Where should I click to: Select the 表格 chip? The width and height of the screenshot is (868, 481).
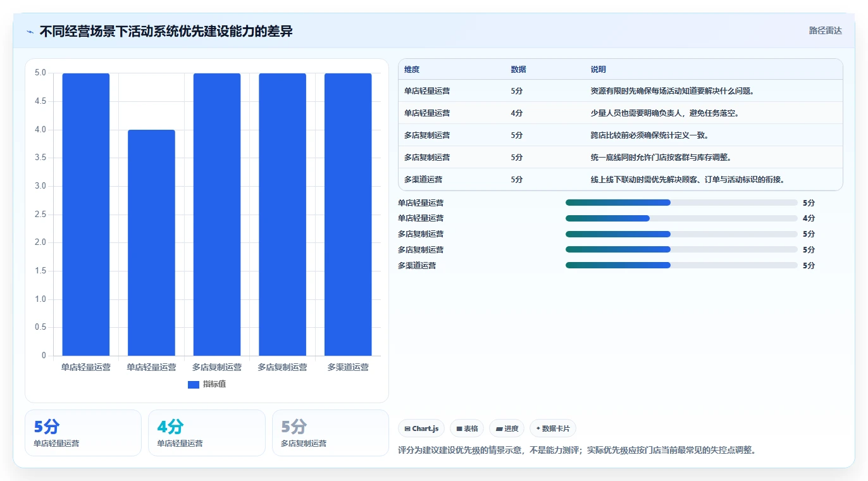(x=467, y=428)
